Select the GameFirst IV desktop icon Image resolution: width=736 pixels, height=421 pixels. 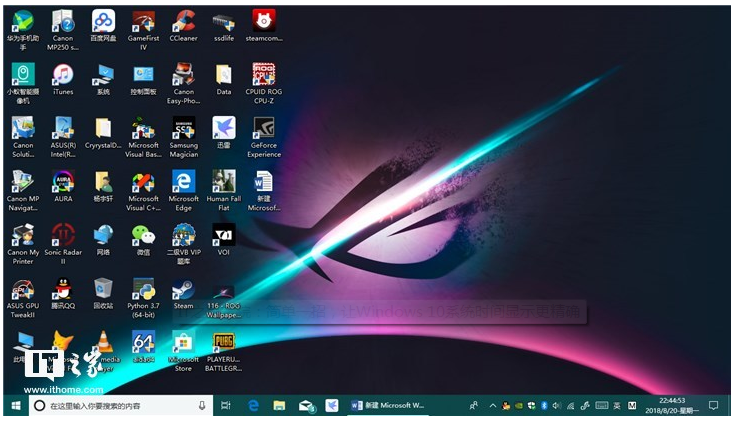(143, 30)
